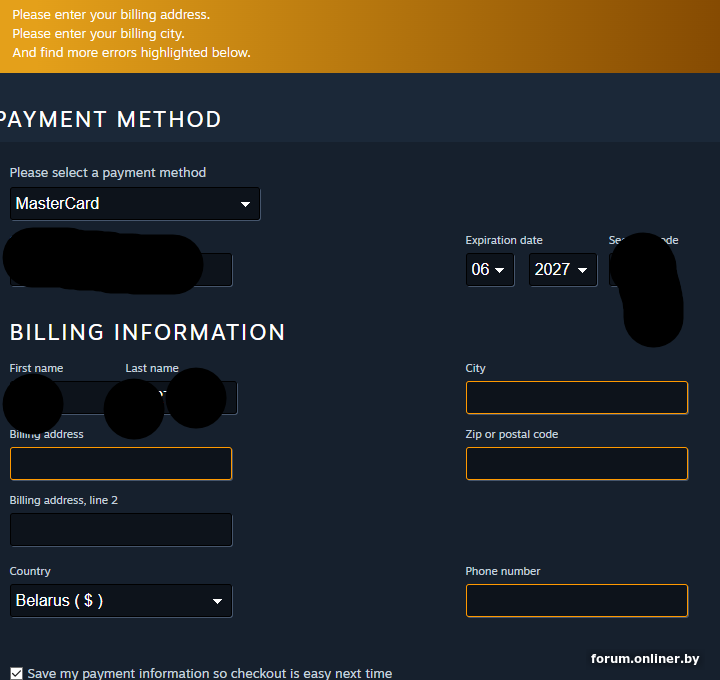Open the MasterCard payment method dropdown
720x680 pixels.
pyautogui.click(x=135, y=204)
